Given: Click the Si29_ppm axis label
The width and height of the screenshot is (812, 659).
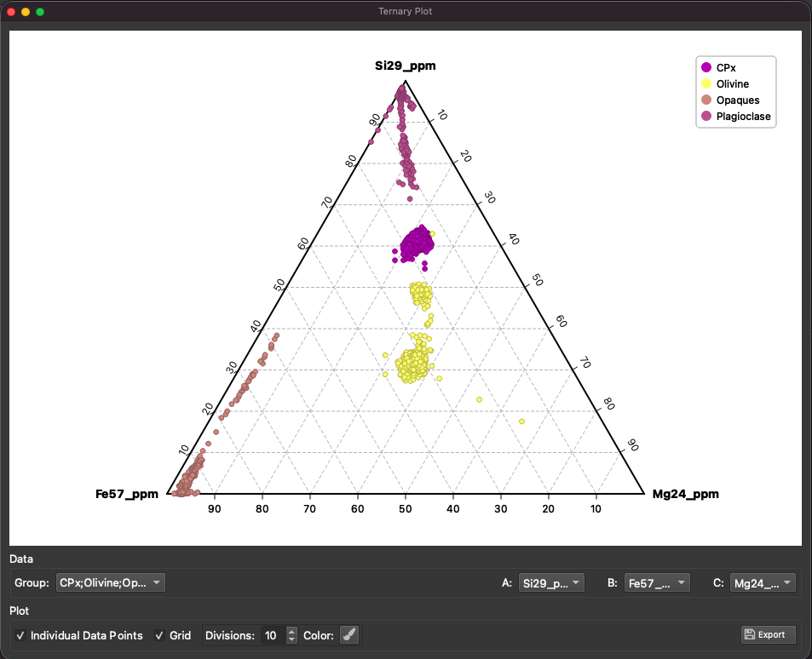Looking at the screenshot, I should (x=405, y=66).
